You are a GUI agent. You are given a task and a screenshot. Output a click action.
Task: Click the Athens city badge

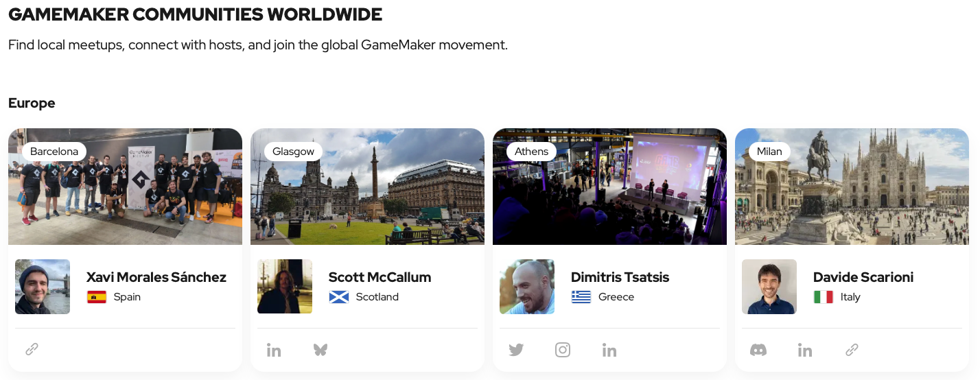[x=531, y=152]
